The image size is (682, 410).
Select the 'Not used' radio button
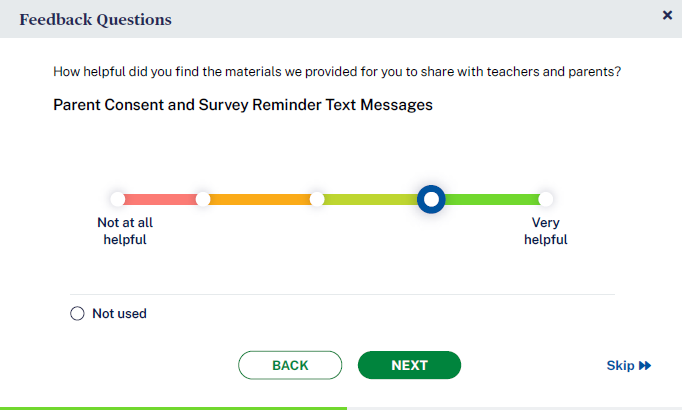[78, 314]
